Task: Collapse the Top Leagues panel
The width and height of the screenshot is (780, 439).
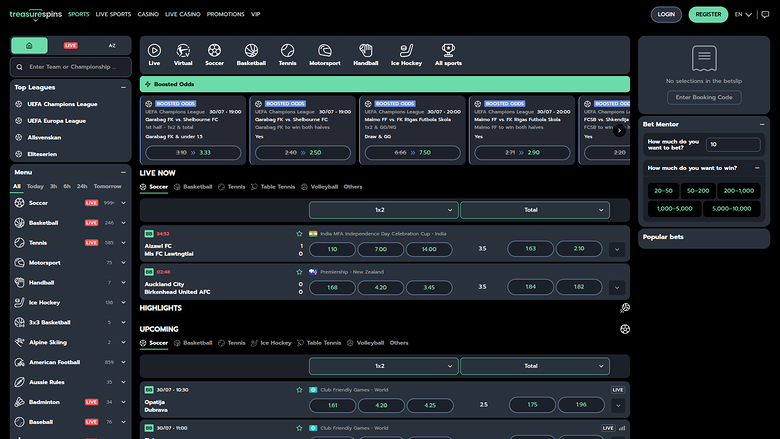Action: pos(124,87)
